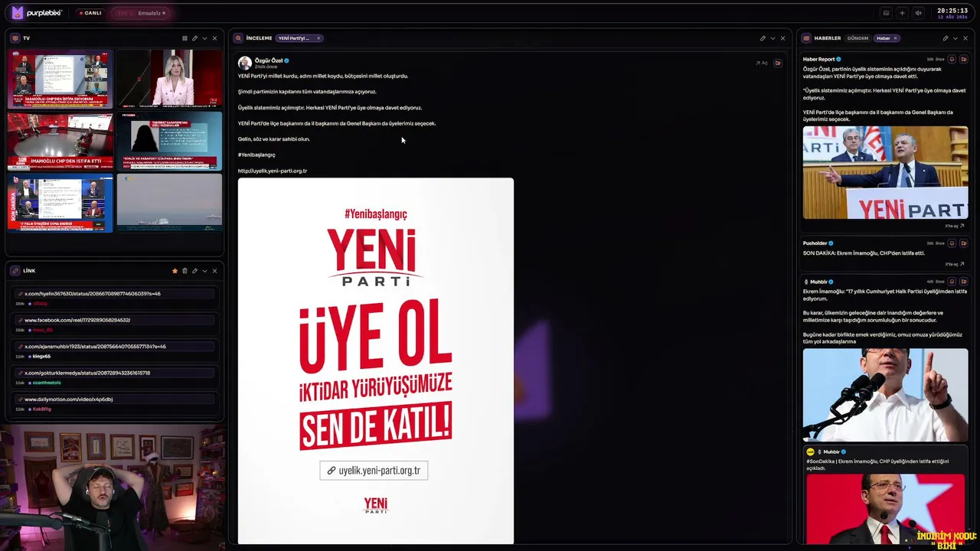Open the Emsalsiz profile pill in the header
This screenshot has height=551, width=980.
(142, 13)
